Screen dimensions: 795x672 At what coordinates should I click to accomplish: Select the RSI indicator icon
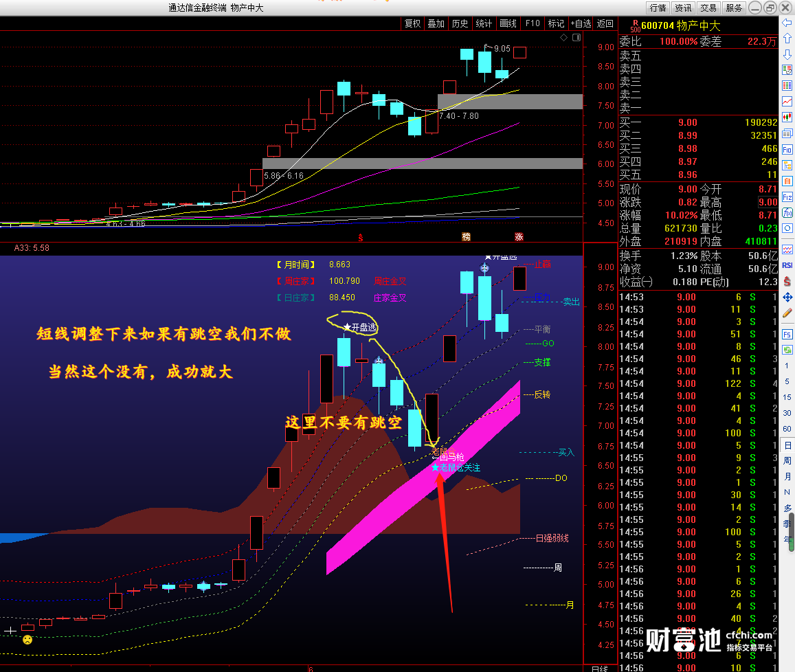(x=787, y=265)
